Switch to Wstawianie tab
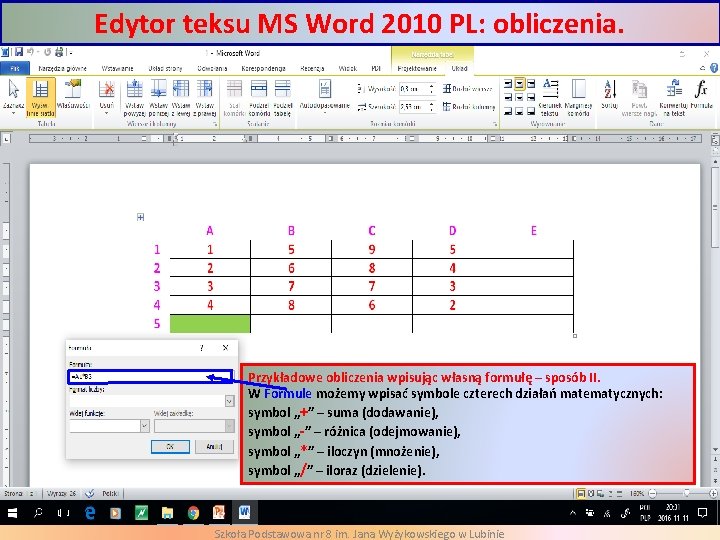 pos(118,68)
